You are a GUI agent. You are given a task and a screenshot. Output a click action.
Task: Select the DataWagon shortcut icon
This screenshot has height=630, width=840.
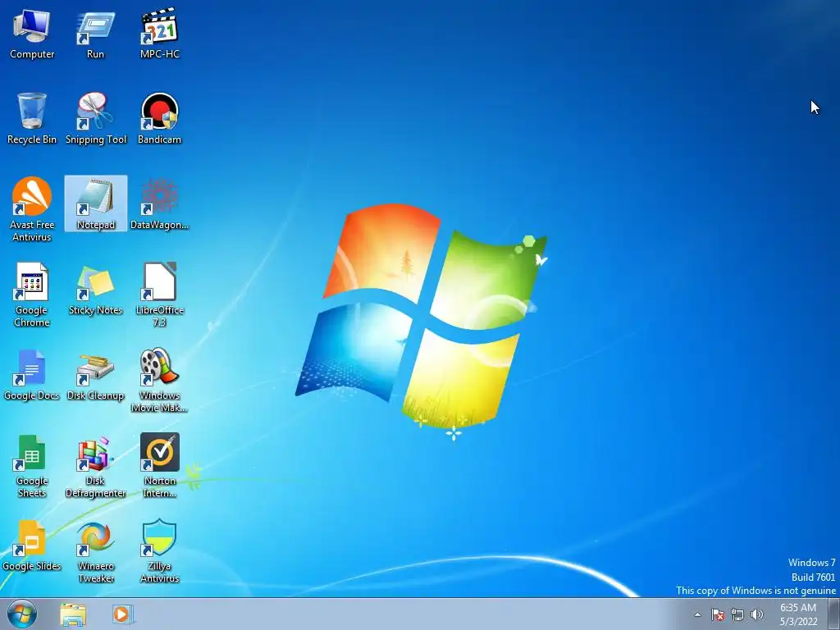(x=159, y=204)
